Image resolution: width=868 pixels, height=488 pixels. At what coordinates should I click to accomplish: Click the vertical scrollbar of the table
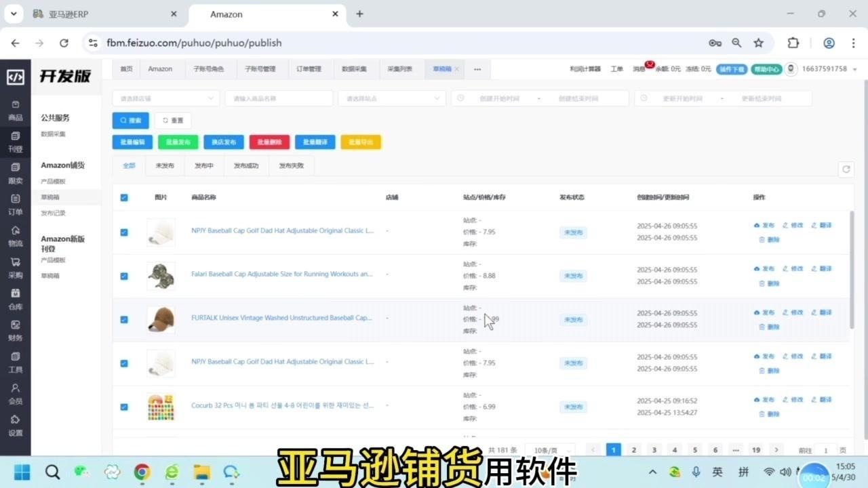point(852,271)
